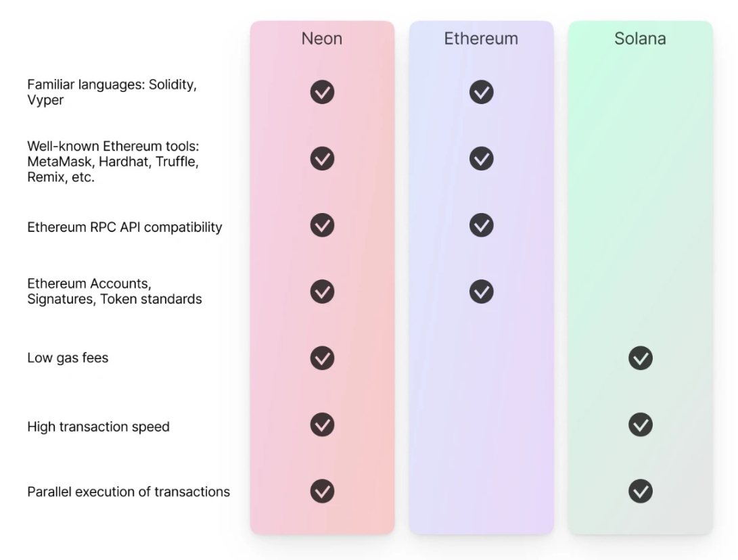This screenshot has width=738, height=560.
Task: Click "Parallel execution of transactions" text
Action: [x=129, y=492]
